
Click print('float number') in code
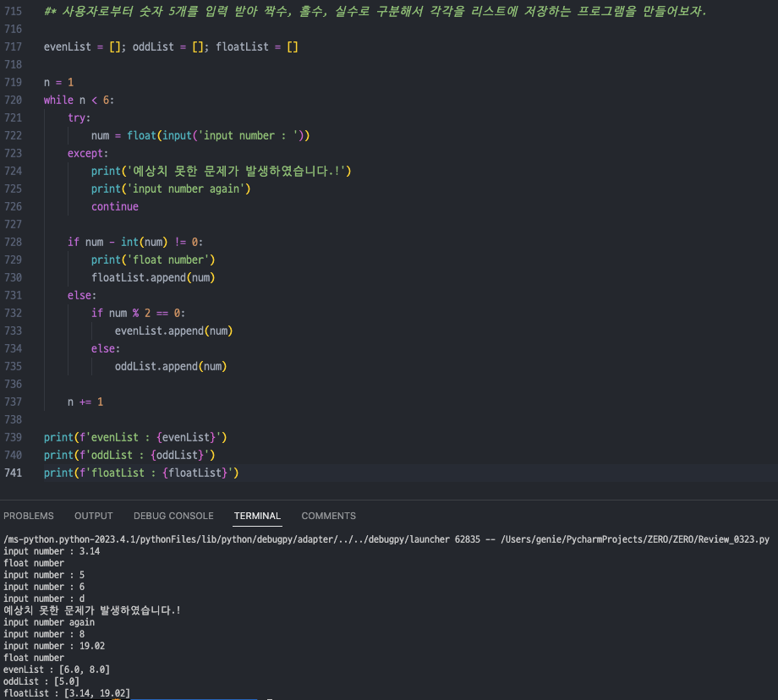[x=153, y=260]
